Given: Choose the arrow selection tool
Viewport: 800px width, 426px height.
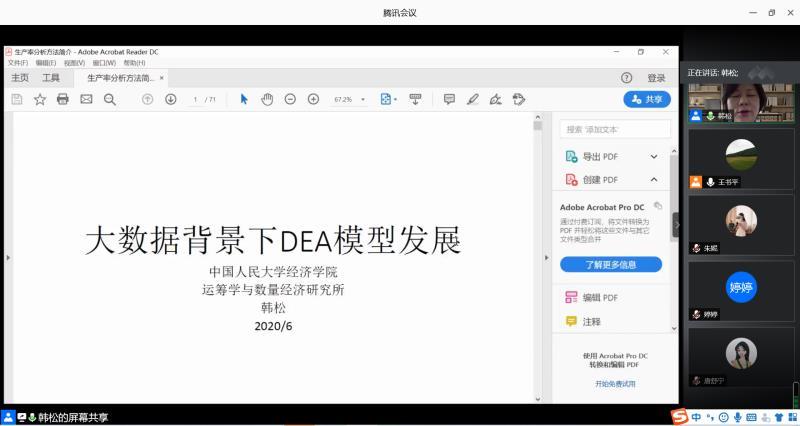Looking at the screenshot, I should pos(244,99).
